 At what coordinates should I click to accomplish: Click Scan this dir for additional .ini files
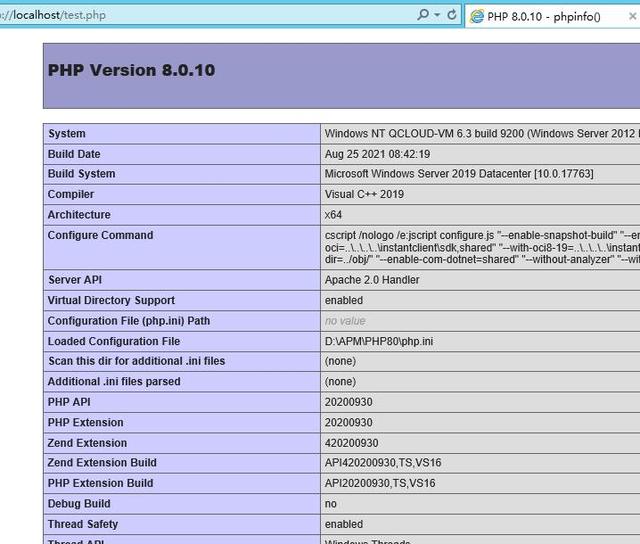point(137,361)
